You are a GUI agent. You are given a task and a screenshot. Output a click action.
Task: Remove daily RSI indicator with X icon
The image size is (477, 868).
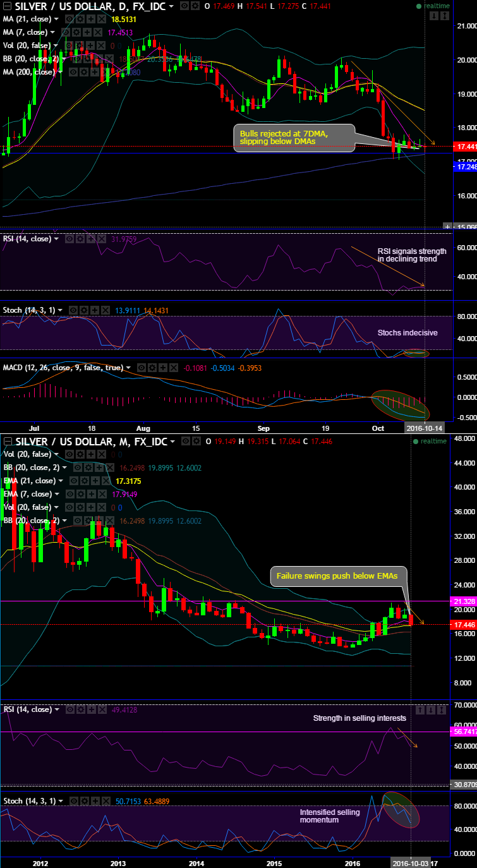pyautogui.click(x=101, y=239)
